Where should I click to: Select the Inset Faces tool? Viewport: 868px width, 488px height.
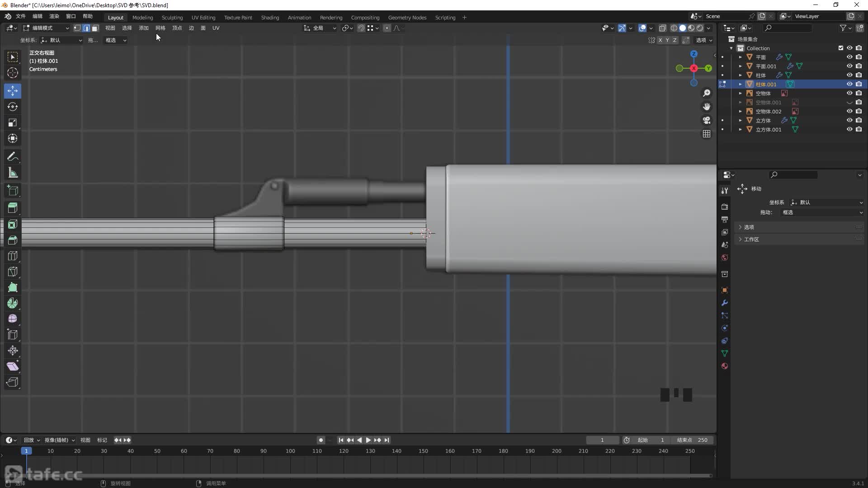(13, 224)
